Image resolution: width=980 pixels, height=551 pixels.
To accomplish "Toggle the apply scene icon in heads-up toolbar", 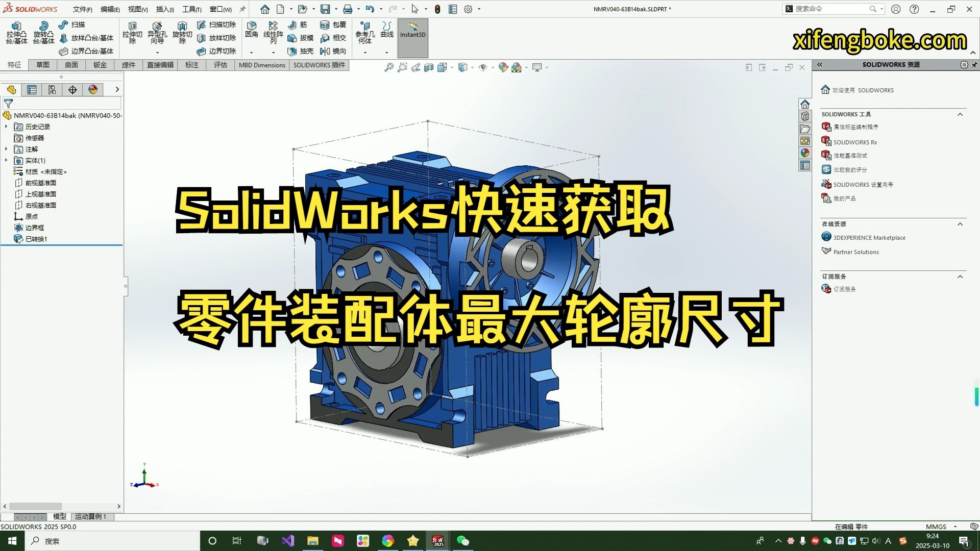I will coord(516,67).
